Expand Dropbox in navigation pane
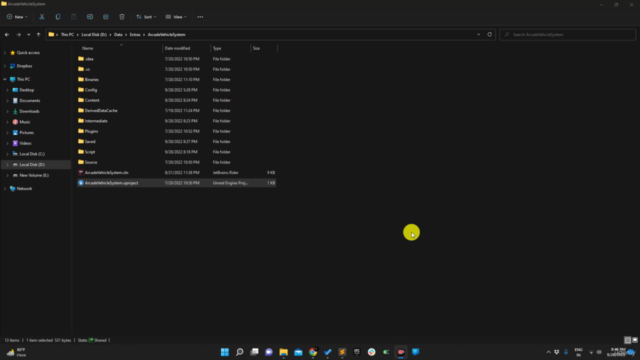 [5, 66]
